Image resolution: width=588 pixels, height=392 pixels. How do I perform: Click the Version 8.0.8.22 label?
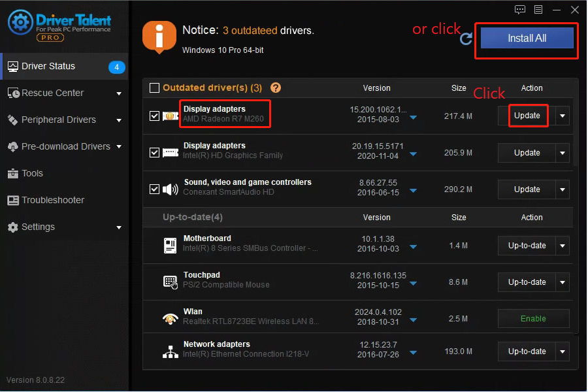[36, 380]
